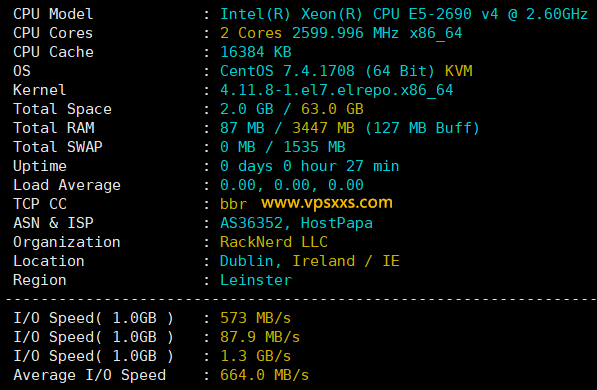
Task: Select the TCP congestion value 'bbr'
Action: [233, 205]
